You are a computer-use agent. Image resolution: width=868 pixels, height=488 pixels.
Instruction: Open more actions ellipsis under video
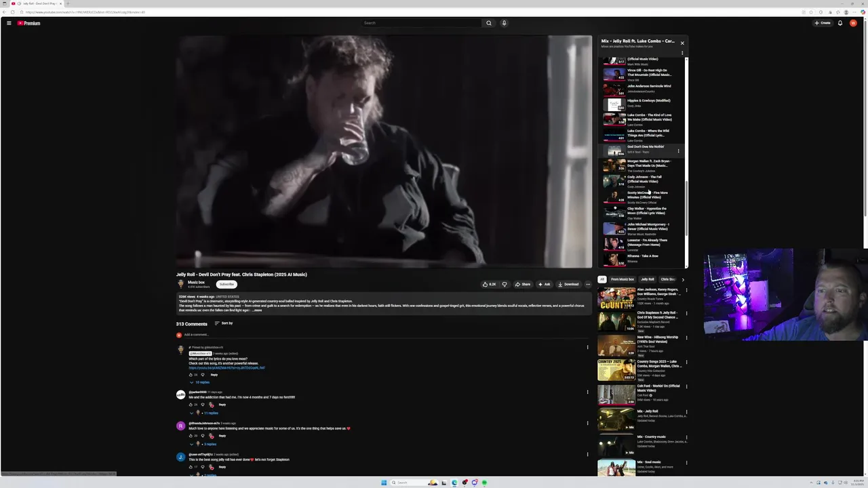click(588, 284)
